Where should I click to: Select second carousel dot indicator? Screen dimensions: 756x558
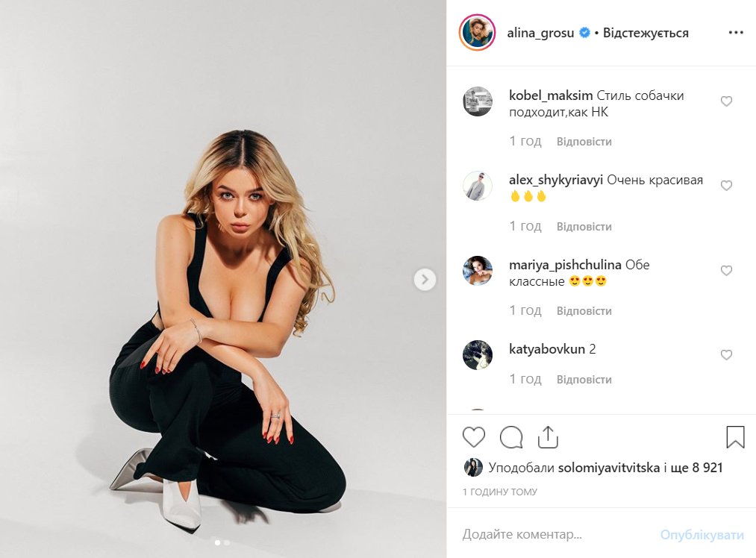227,542
